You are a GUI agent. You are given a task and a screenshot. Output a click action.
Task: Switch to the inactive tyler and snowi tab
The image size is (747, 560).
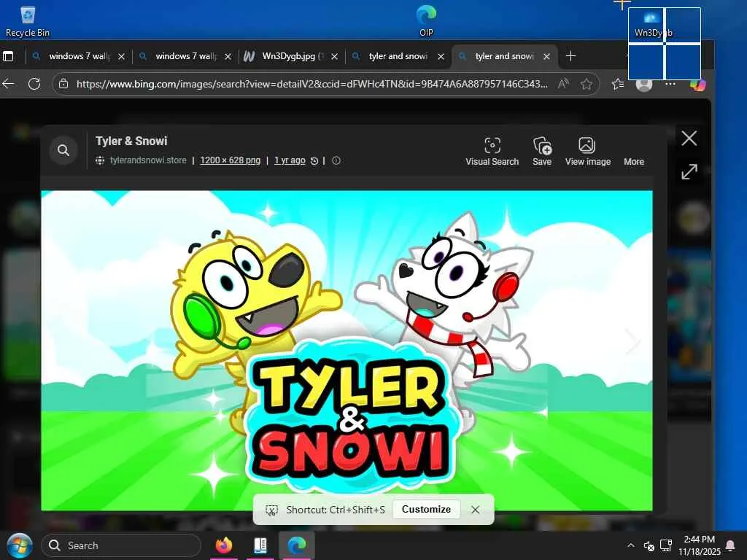point(398,56)
